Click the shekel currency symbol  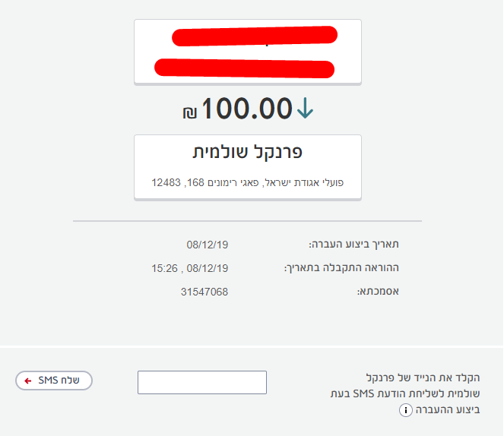click(189, 113)
